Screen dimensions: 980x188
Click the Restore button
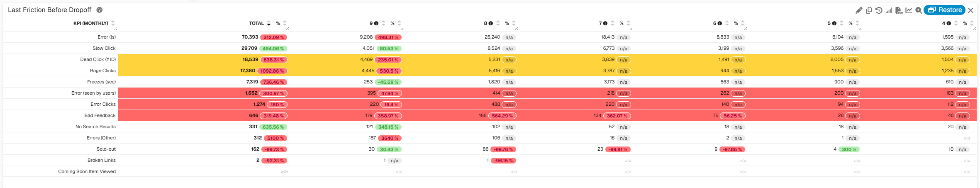click(x=944, y=10)
